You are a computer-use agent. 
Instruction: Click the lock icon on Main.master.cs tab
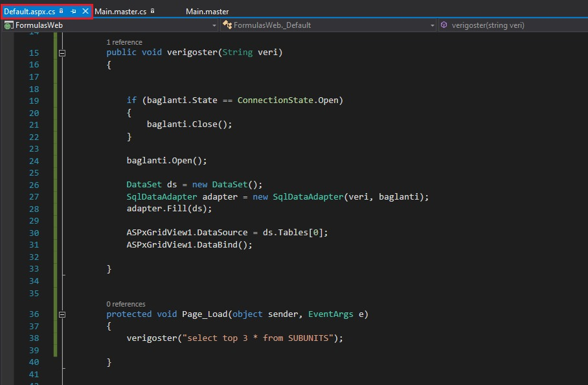click(x=153, y=11)
